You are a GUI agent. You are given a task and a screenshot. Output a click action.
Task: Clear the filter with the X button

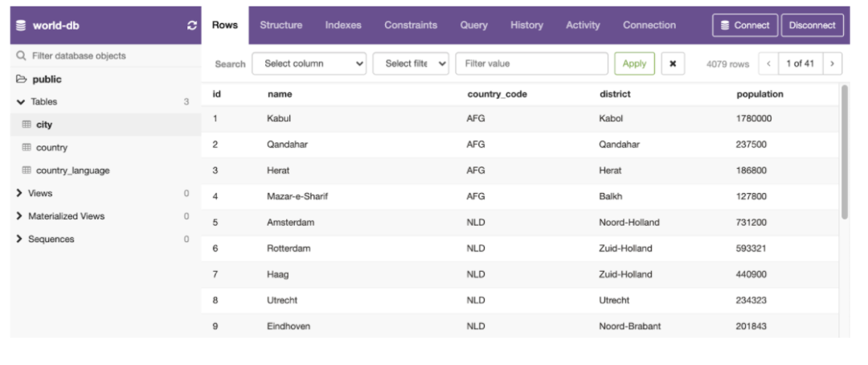pyautogui.click(x=674, y=64)
